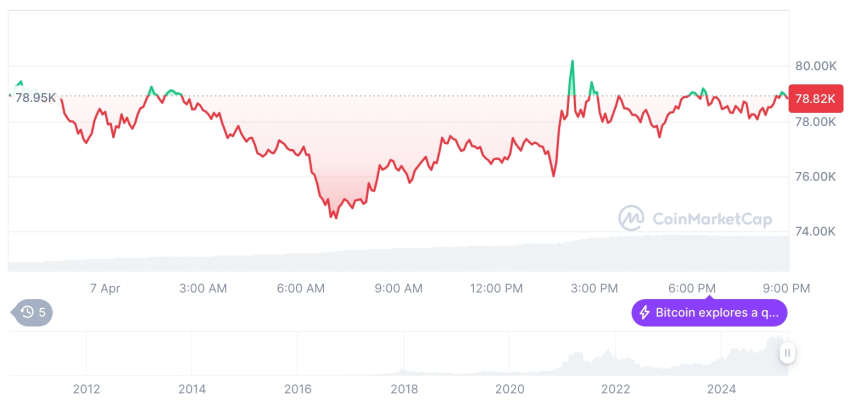860x401 pixels.
Task: Click the 78.95K opening price label
Action: pos(35,97)
